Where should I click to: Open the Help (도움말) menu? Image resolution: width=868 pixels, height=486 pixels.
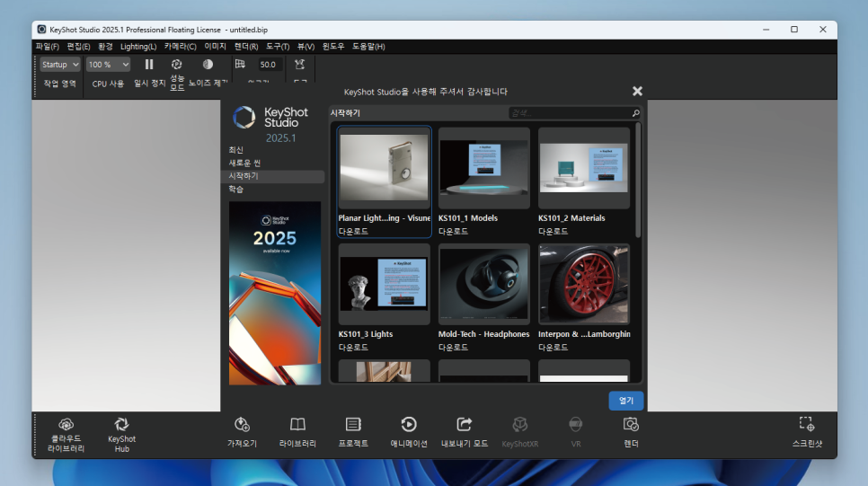click(368, 47)
